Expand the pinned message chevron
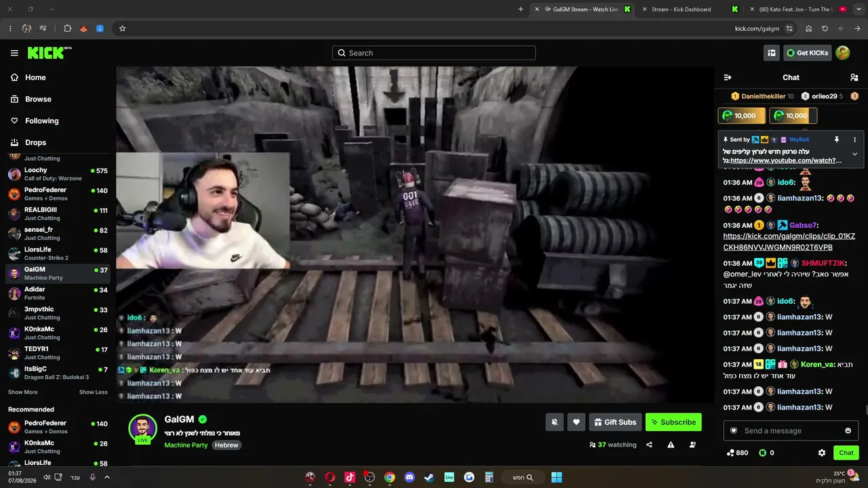 pos(854,154)
